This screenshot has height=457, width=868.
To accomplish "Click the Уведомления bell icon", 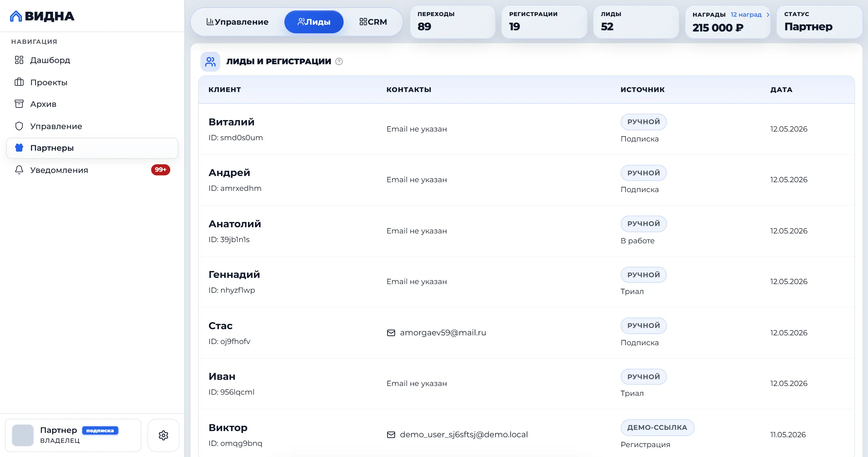I will point(19,170).
